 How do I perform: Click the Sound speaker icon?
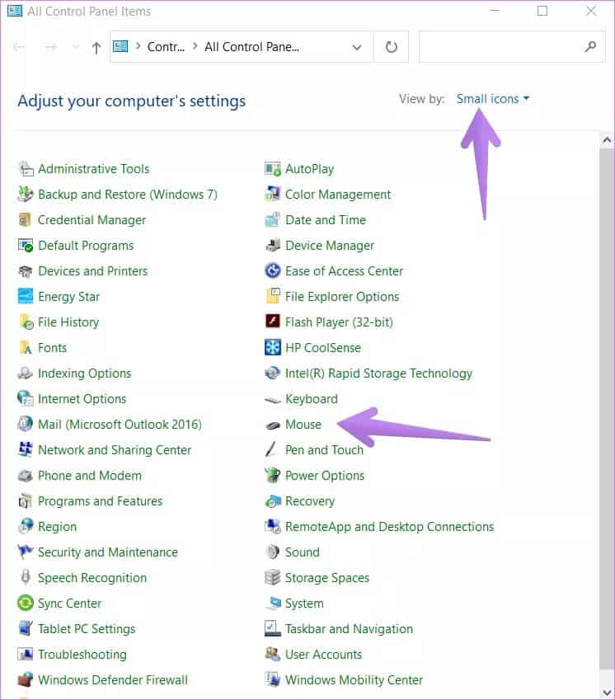click(273, 552)
